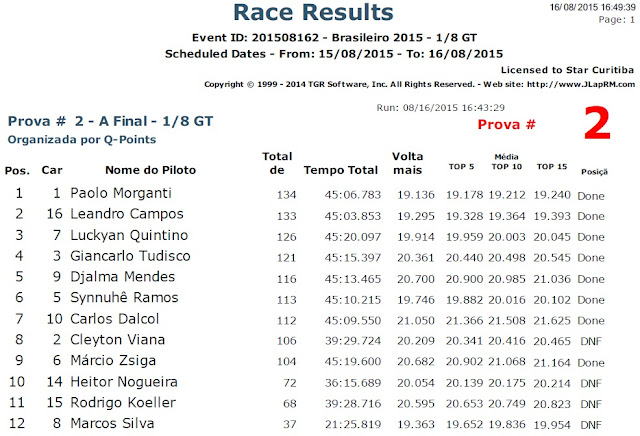Select the Nome do Piloto column header
640x436 pixels.
click(x=151, y=170)
